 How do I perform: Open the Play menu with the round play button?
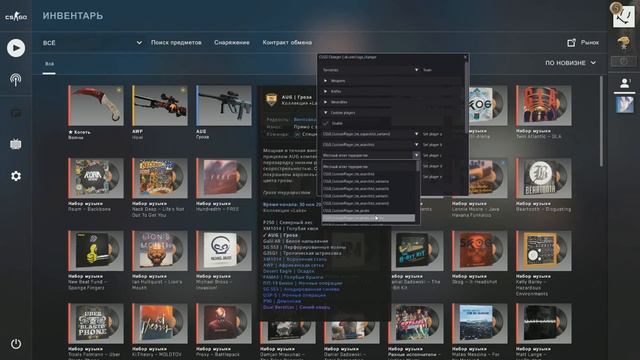(16, 48)
